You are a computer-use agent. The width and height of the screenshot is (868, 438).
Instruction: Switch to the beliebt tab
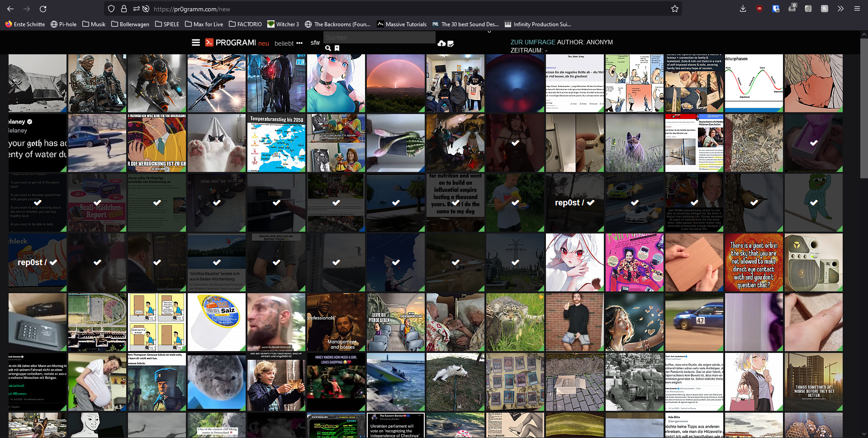point(284,43)
